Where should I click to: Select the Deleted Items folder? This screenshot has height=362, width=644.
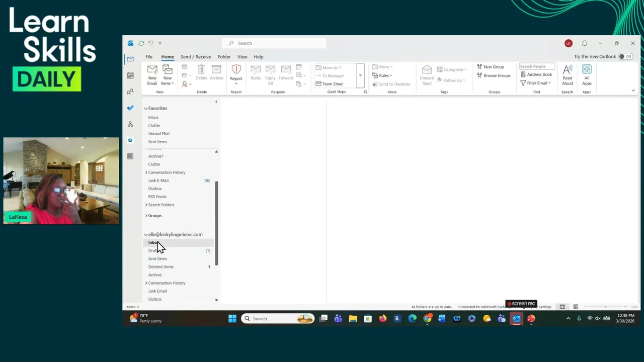(161, 267)
